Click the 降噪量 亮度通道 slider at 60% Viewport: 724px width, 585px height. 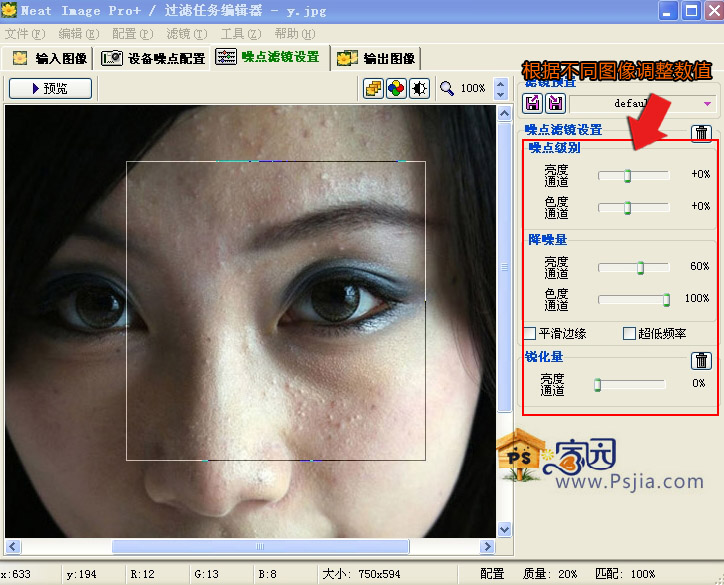tap(640, 267)
